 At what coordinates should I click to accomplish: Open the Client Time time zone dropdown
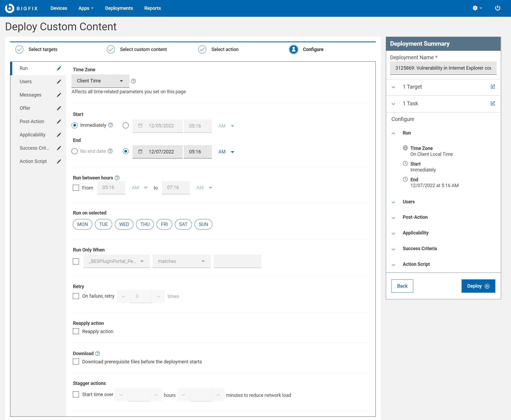coord(100,81)
